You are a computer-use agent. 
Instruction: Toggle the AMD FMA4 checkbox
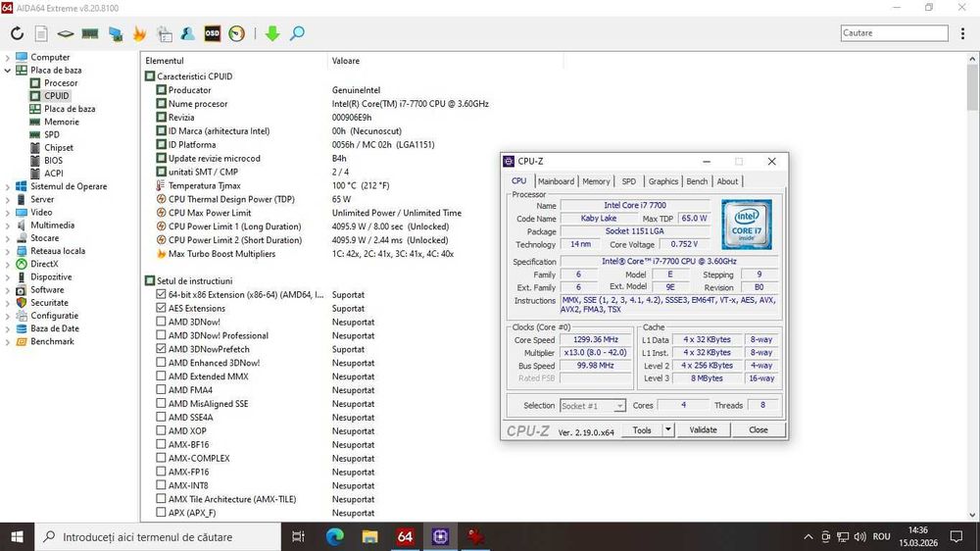162,389
